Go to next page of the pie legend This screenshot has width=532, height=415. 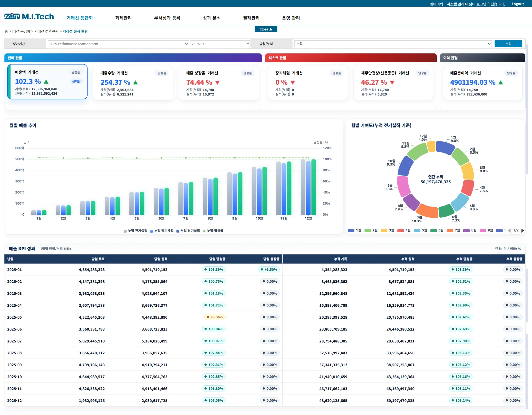pos(523,231)
